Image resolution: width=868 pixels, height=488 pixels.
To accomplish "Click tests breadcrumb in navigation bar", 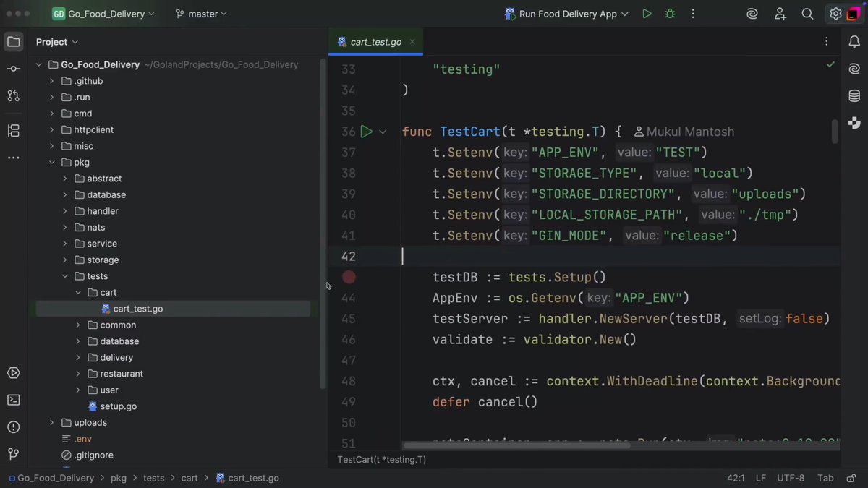I will tap(153, 478).
